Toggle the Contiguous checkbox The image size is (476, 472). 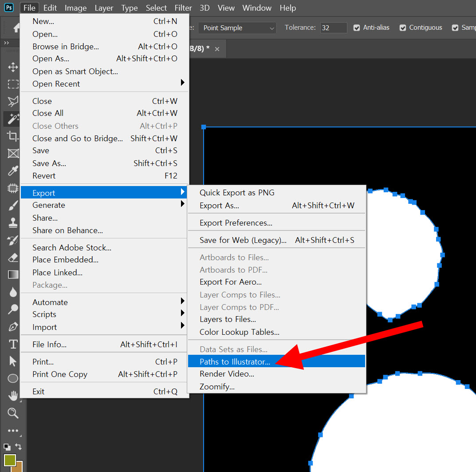403,28
